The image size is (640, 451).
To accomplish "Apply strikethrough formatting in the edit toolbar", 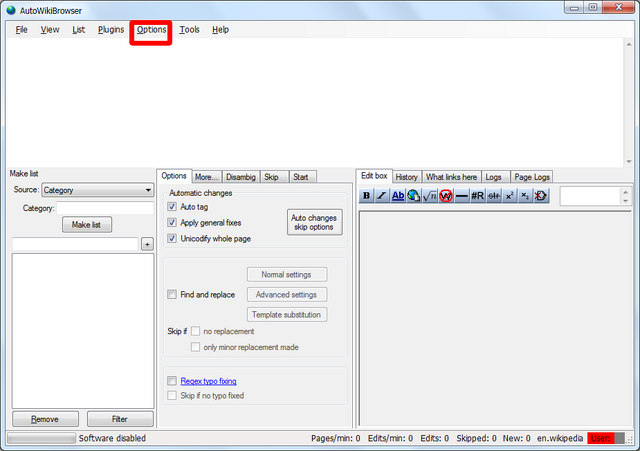I will pos(493,196).
